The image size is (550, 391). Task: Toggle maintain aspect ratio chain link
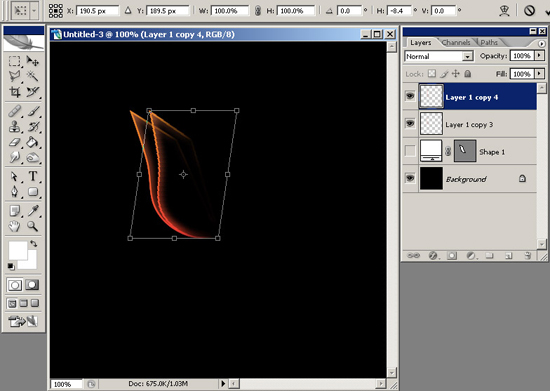pyautogui.click(x=257, y=11)
